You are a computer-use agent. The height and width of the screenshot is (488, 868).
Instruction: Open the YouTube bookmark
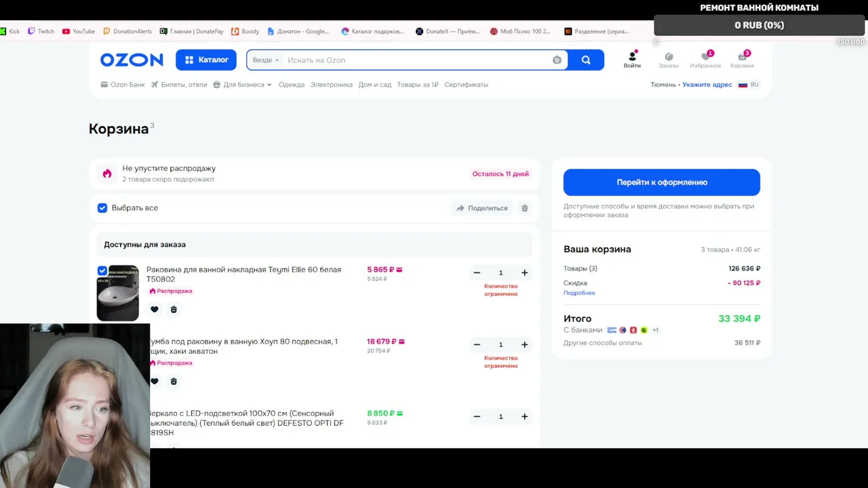(79, 31)
